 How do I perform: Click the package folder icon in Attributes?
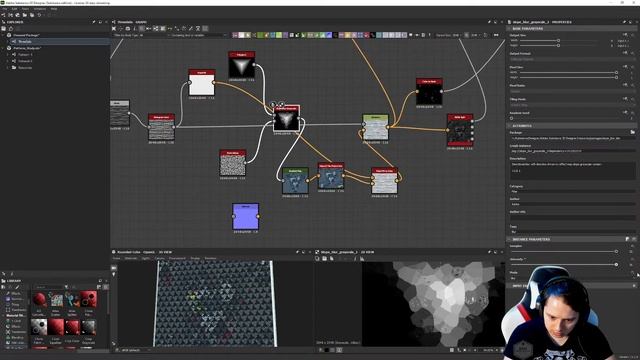(x=632, y=132)
